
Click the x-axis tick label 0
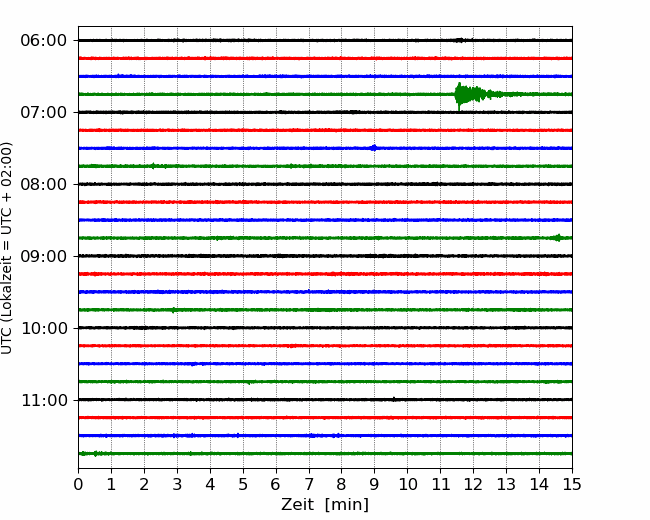(78, 484)
